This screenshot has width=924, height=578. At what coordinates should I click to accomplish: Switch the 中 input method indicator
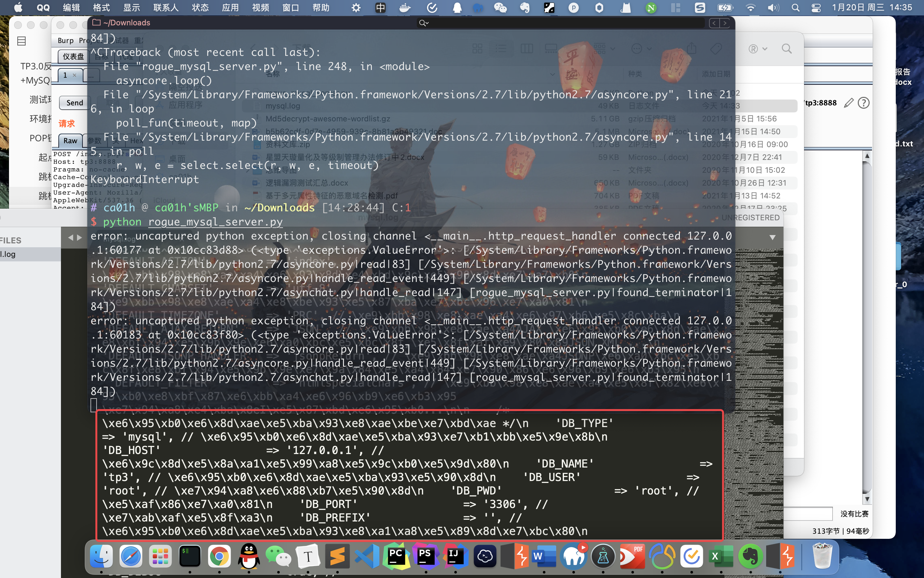coord(381,8)
